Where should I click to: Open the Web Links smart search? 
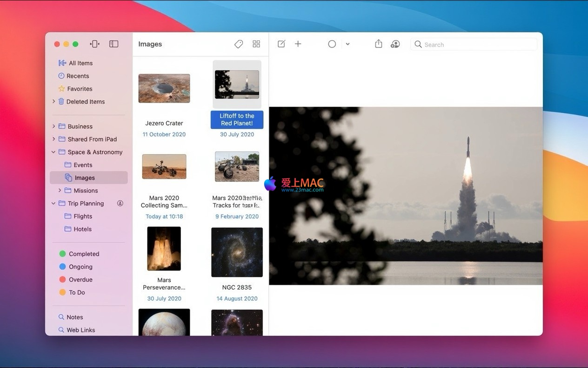[x=80, y=330]
